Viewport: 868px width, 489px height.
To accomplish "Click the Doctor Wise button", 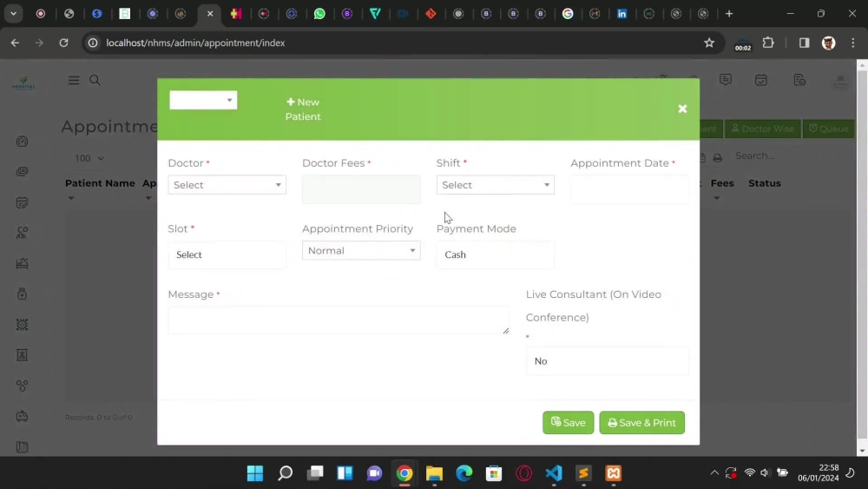I will (762, 129).
